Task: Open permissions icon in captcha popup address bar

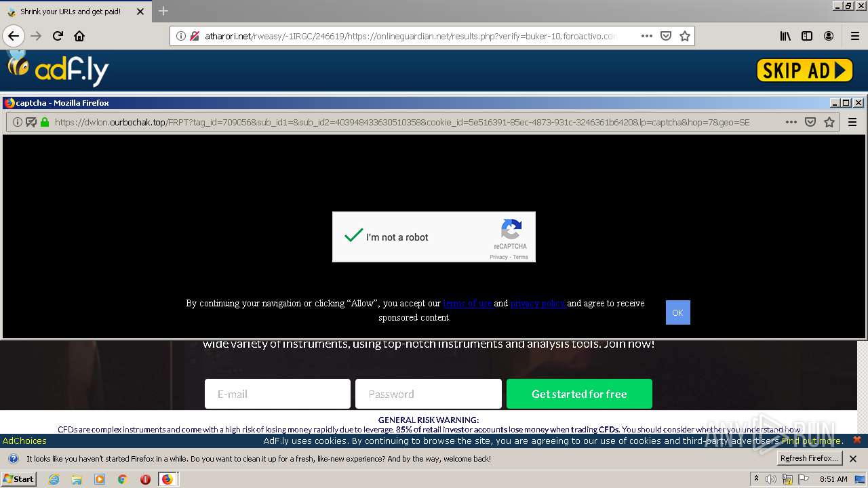Action: point(31,122)
